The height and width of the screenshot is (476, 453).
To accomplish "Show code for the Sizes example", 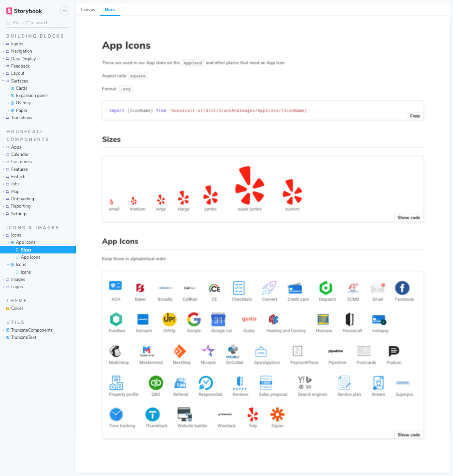I will 408,218.
